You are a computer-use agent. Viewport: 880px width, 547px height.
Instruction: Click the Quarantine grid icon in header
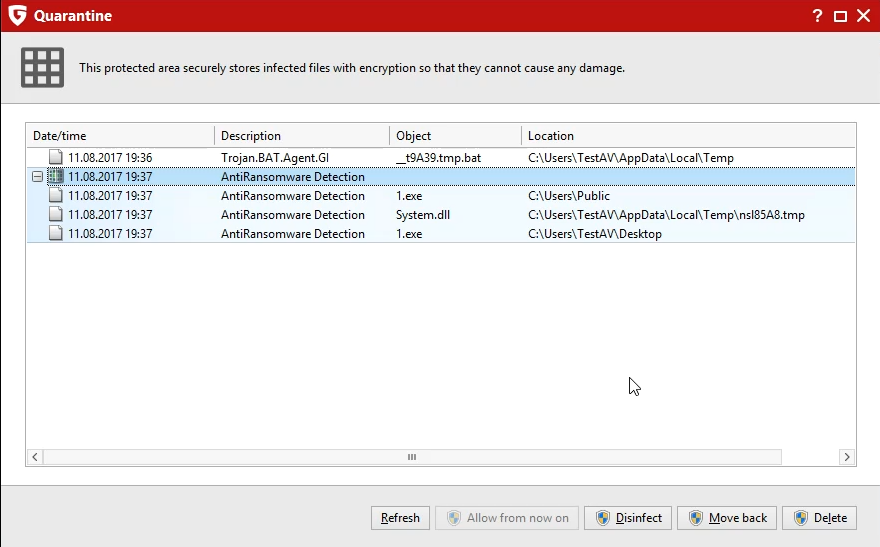coord(42,67)
